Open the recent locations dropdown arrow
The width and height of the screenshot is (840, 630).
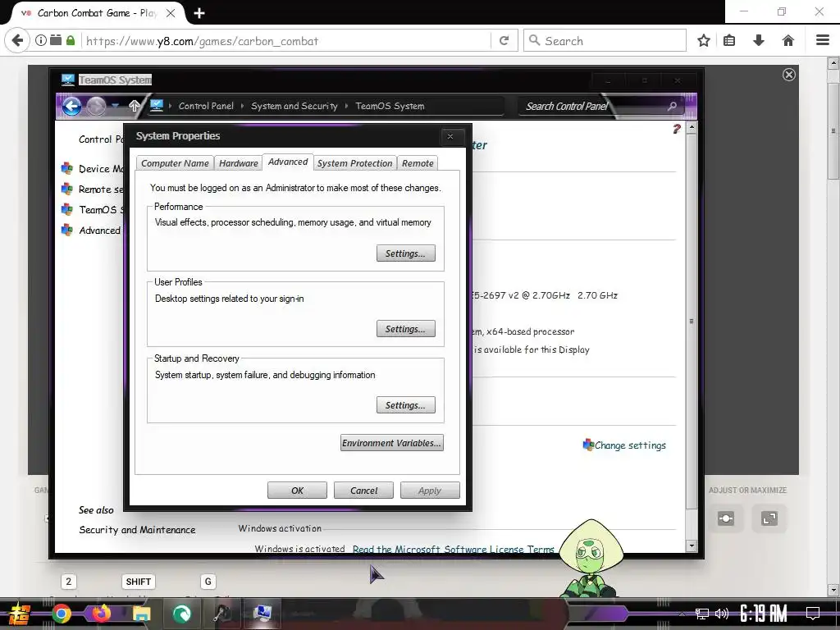coord(115,106)
